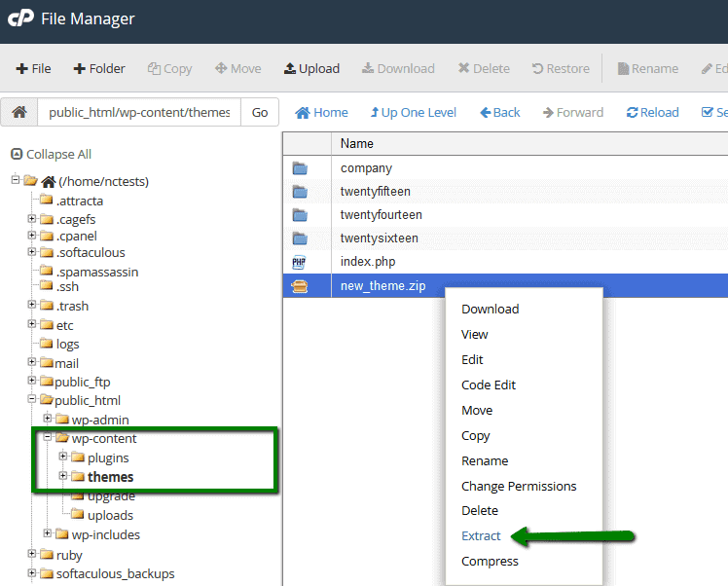Collapse the wp-content folder node
Screen dimensions: 728x586
[x=48, y=438]
